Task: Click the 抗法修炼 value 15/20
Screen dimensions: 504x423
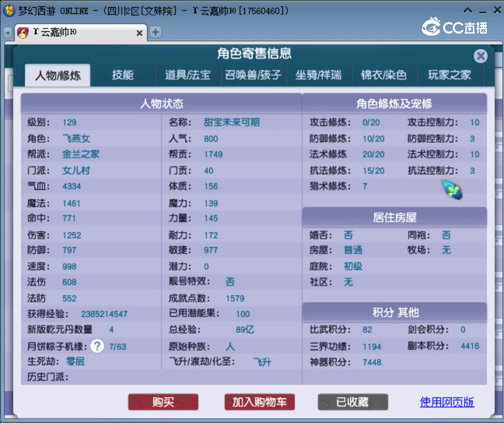Action: (x=373, y=171)
